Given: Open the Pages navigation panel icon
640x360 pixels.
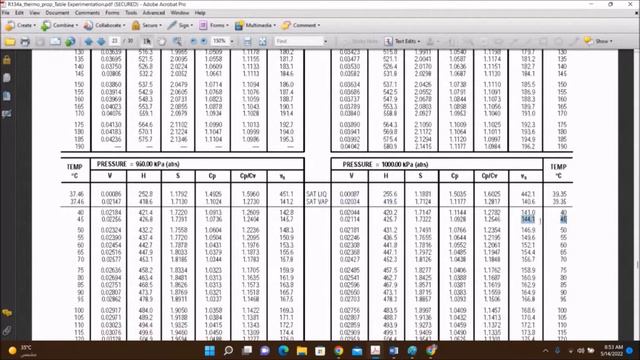Looking at the screenshot, I should click(7, 78).
